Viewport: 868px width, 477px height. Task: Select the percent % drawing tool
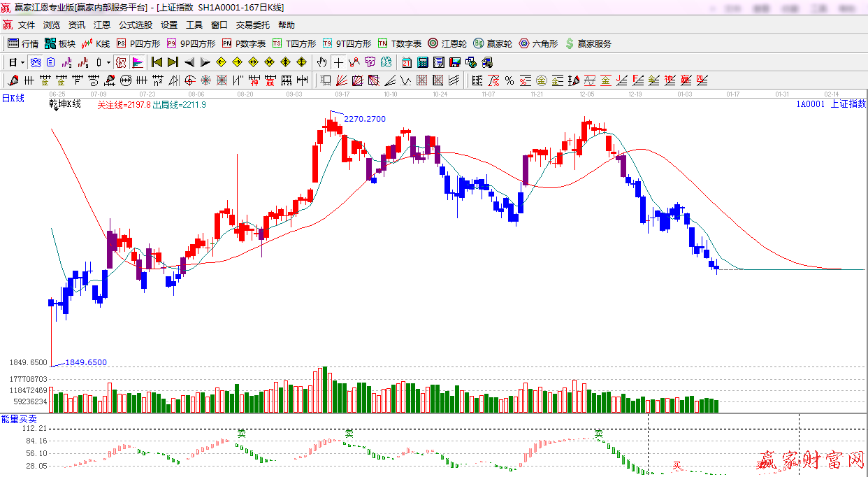pos(509,80)
